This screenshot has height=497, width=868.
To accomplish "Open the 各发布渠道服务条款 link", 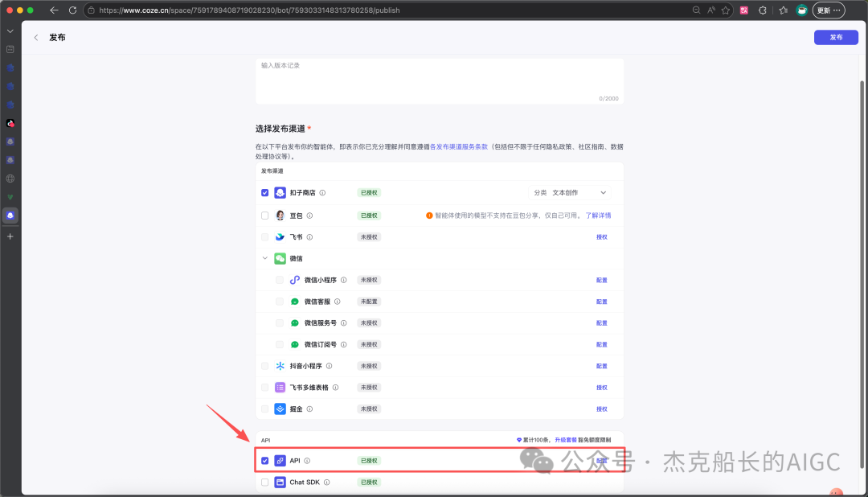I will pyautogui.click(x=459, y=147).
